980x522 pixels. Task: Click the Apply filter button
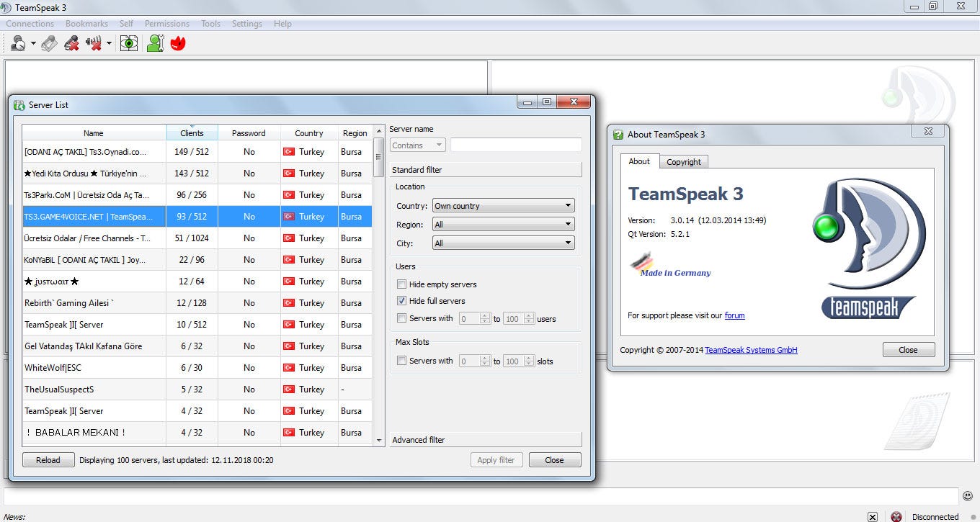[496, 460]
